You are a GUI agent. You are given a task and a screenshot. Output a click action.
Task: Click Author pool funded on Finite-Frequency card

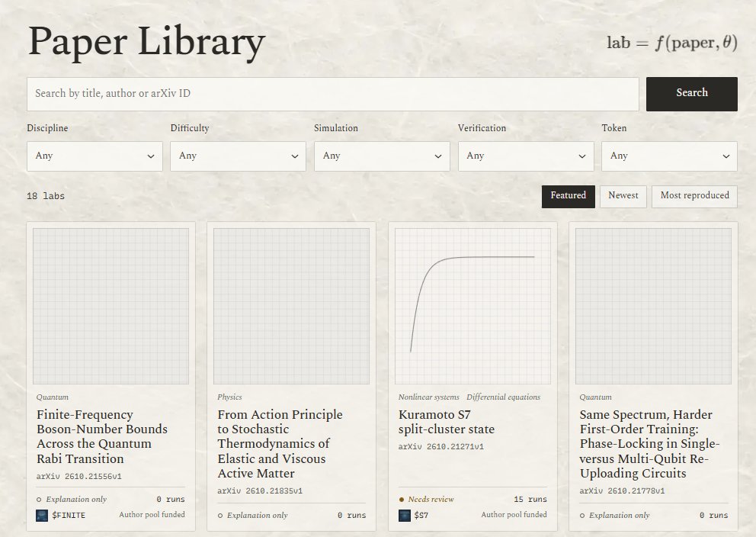pyautogui.click(x=152, y=515)
